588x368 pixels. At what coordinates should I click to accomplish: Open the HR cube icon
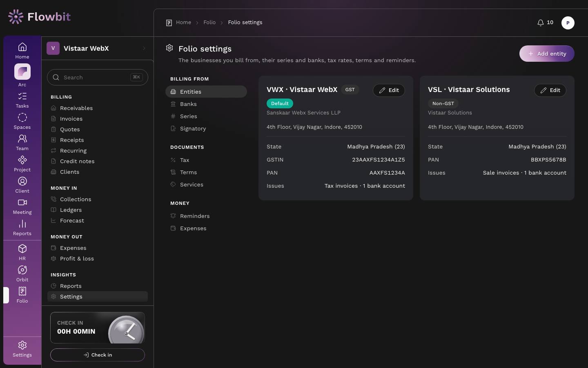coord(22,252)
